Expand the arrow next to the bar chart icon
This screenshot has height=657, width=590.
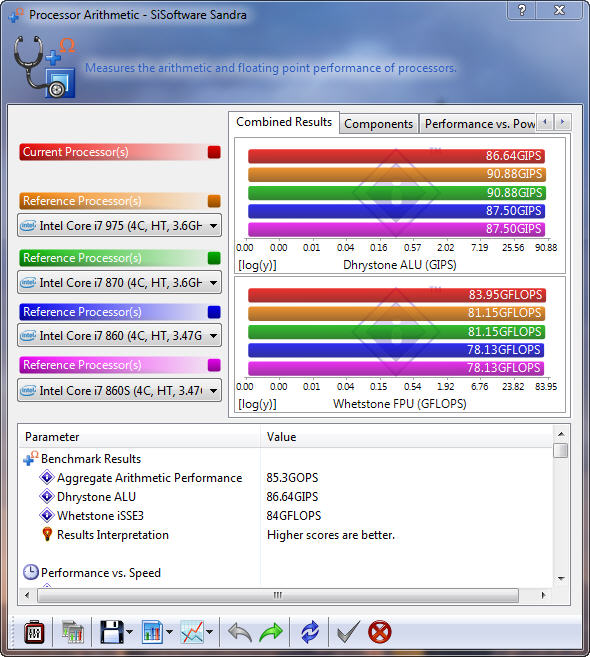169,632
